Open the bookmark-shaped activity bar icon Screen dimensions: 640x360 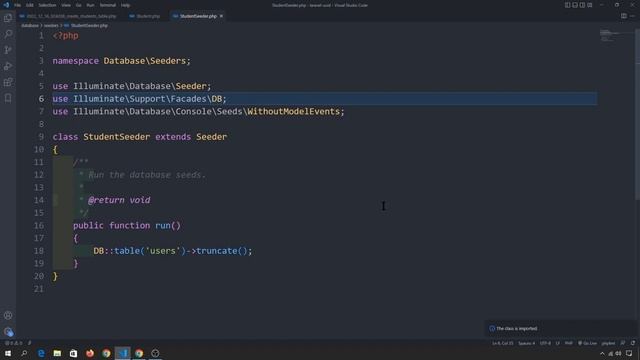coord(8,98)
